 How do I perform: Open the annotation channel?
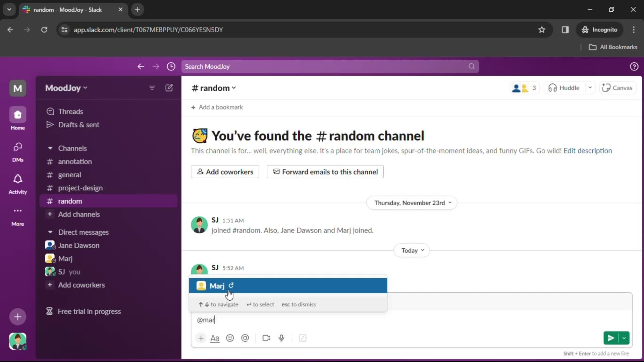point(108,162)
